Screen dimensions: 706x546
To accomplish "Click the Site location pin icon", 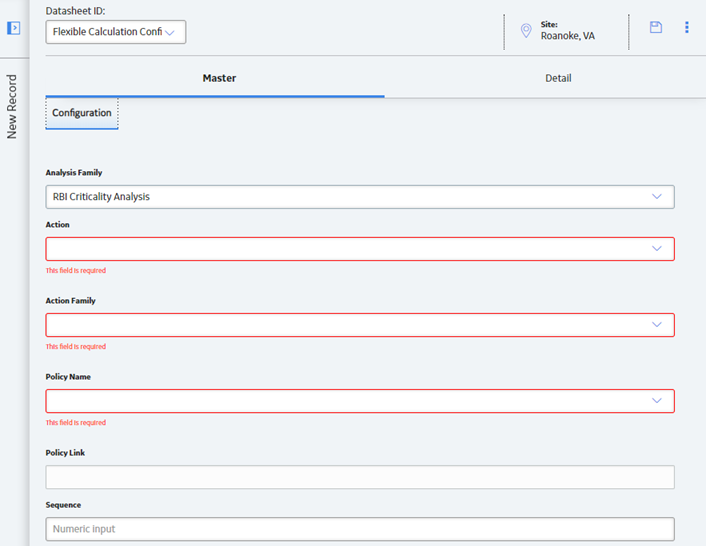I will point(525,31).
